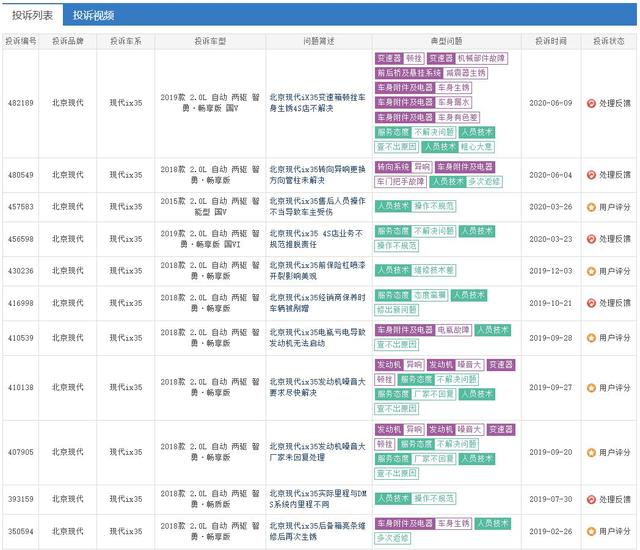Screen dimensions: 640x550
Task: Click 车身漏水 tag in row 482189
Action: click(453, 102)
